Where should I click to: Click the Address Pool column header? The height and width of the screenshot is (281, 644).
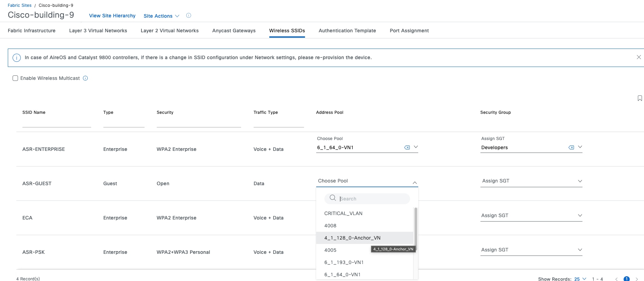[x=329, y=112]
